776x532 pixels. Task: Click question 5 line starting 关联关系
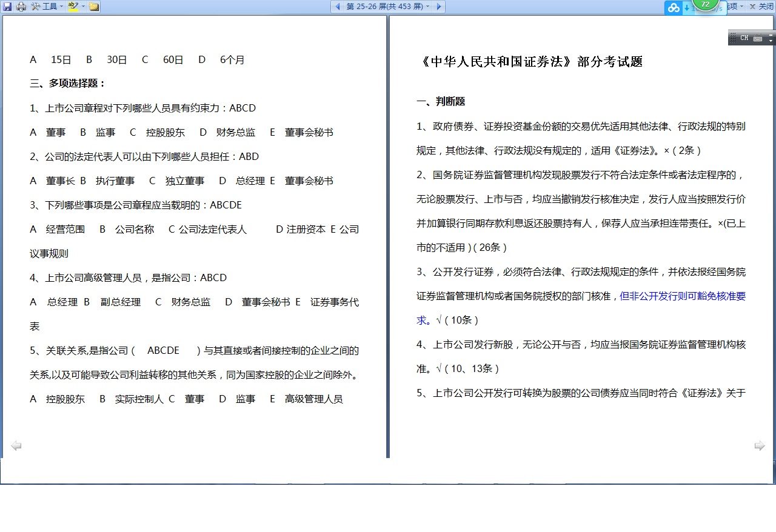[195, 350]
